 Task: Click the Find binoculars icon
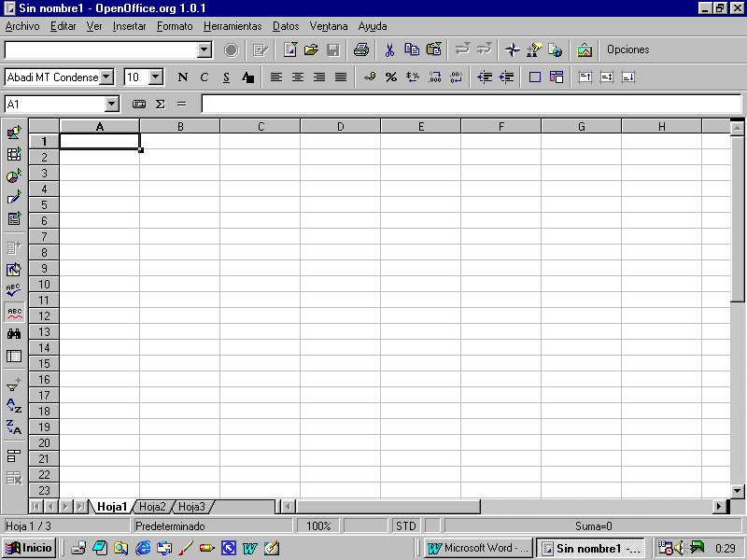pyautogui.click(x=14, y=333)
